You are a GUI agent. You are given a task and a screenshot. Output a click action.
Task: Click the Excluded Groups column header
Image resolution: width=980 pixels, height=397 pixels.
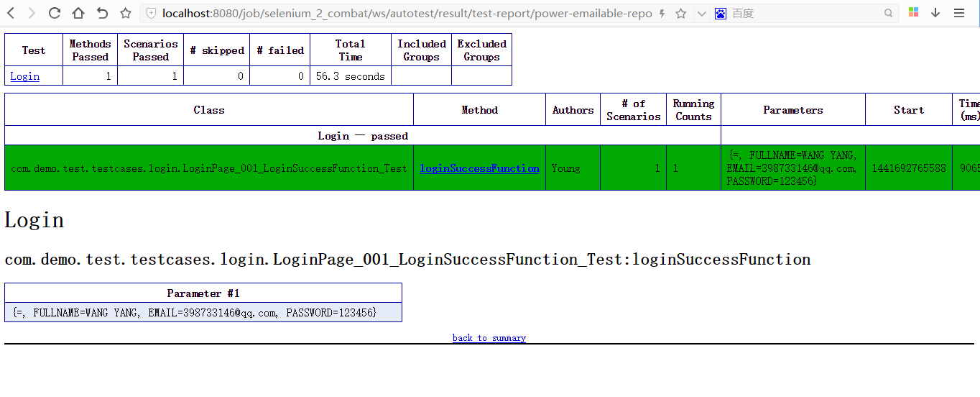point(482,50)
